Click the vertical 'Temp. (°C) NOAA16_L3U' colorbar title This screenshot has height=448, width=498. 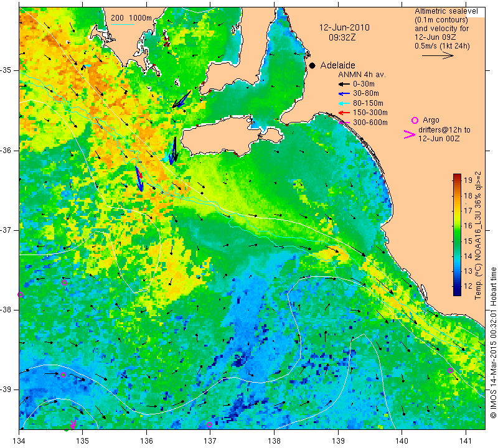pos(478,235)
